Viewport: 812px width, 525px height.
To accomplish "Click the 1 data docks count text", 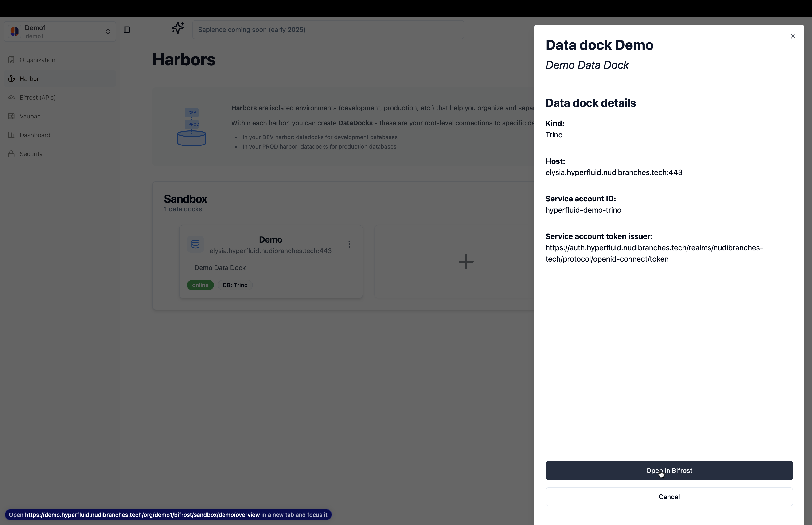I will [x=183, y=209].
